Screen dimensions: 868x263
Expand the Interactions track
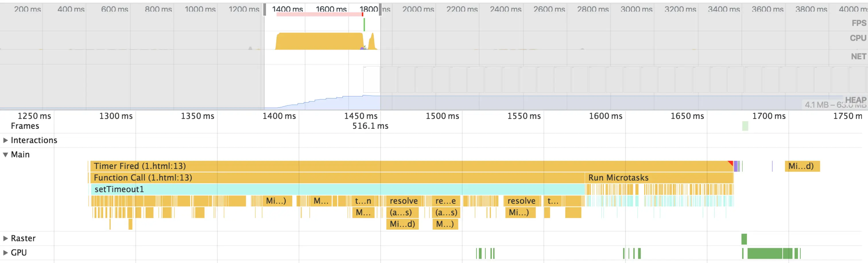(5, 140)
